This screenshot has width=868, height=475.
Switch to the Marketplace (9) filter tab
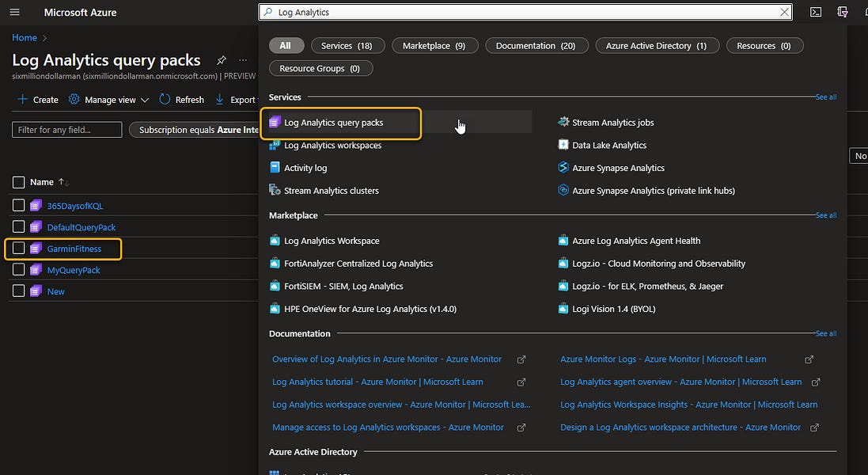(434, 45)
